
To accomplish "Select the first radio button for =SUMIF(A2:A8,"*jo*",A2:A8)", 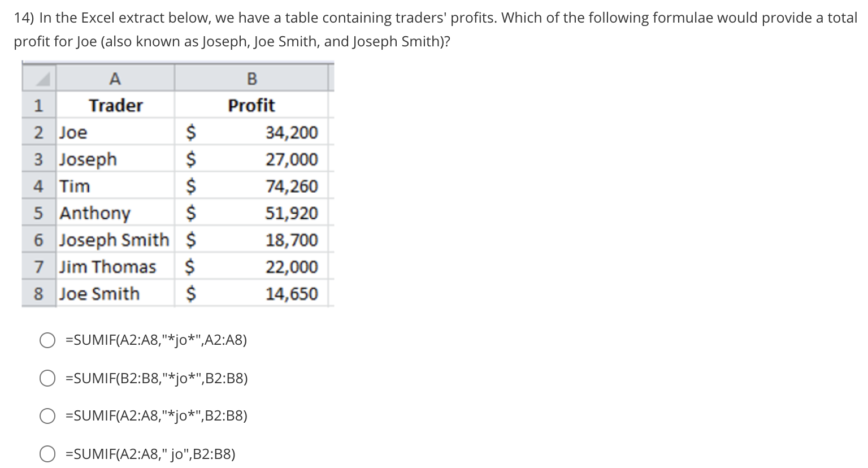I will [47, 340].
